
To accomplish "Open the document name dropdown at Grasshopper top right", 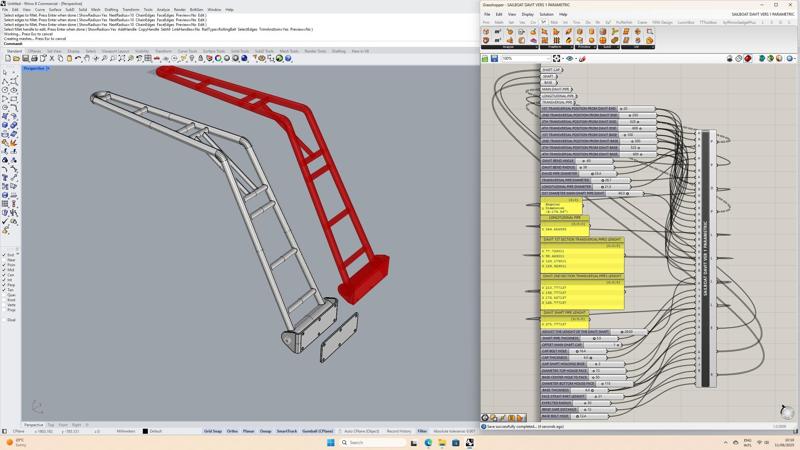I will [x=763, y=14].
